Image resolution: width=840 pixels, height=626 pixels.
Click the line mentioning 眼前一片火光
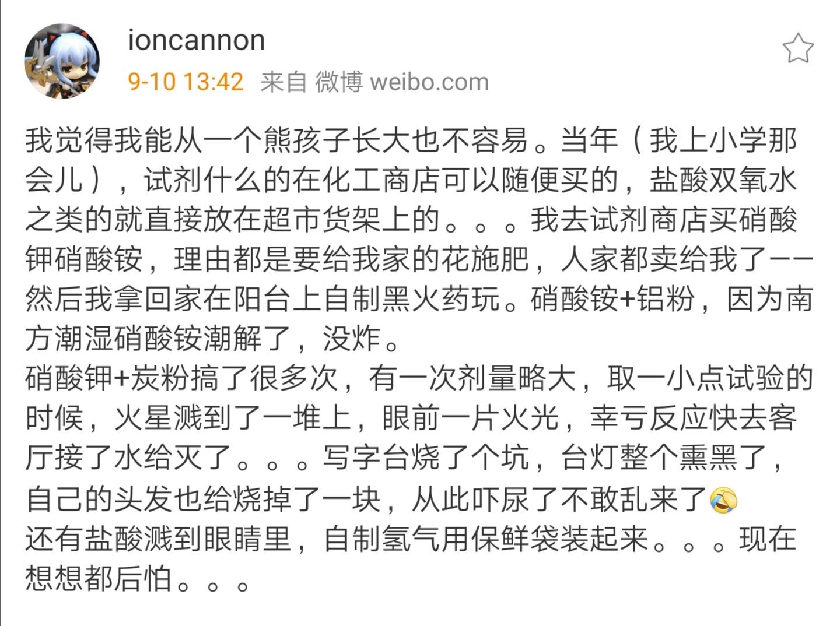click(x=411, y=418)
